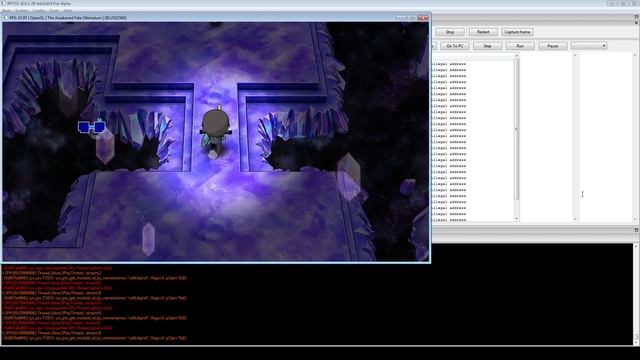Close the game window

pyautogui.click(x=423, y=18)
